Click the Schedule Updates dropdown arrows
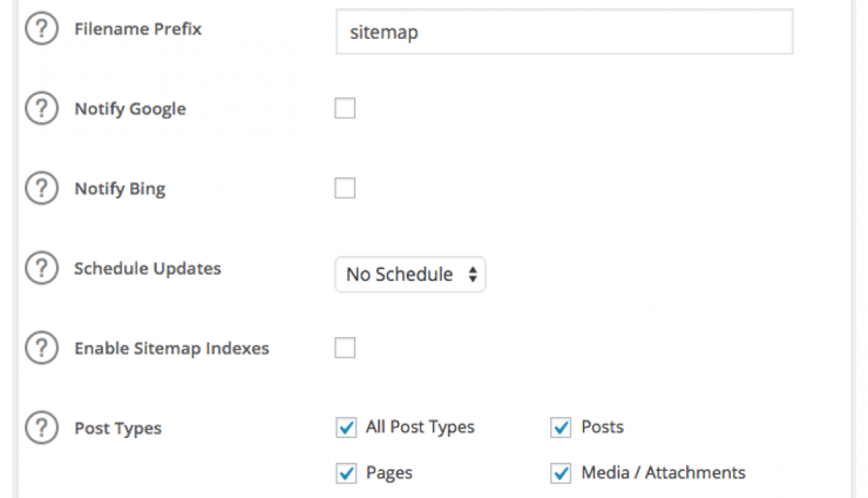Viewport: 868px width, 498px height. 473,275
